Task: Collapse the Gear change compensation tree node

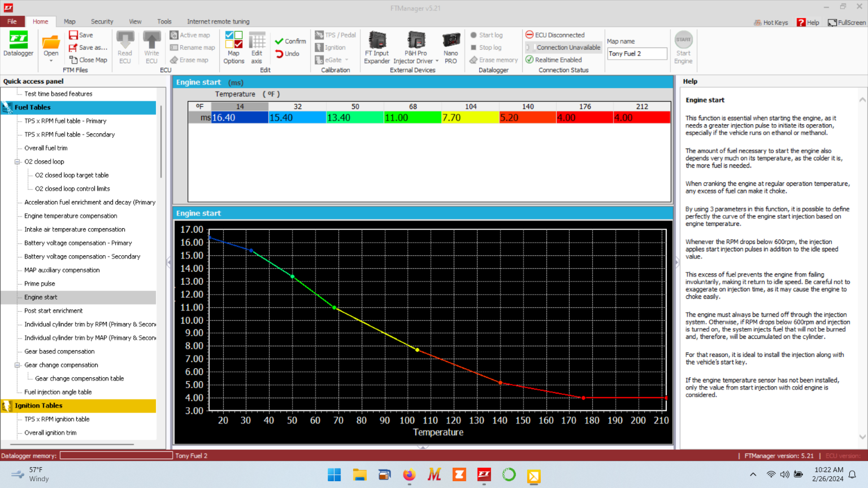Action: click(17, 365)
